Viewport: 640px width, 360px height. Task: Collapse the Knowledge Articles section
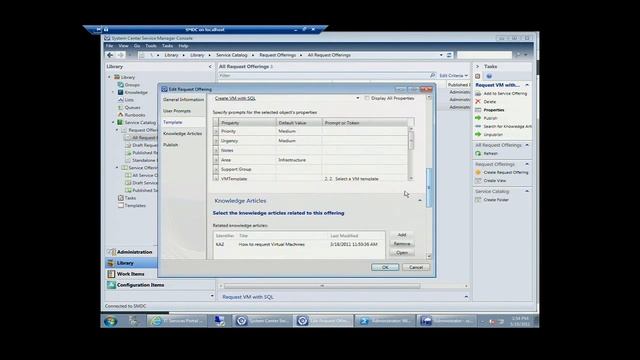[x=420, y=200]
